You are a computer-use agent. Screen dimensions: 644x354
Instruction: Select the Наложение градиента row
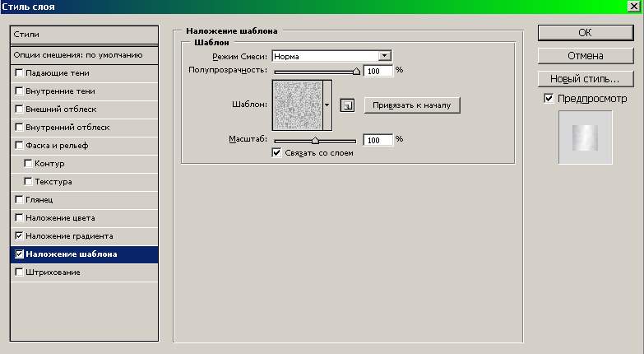coord(84,235)
